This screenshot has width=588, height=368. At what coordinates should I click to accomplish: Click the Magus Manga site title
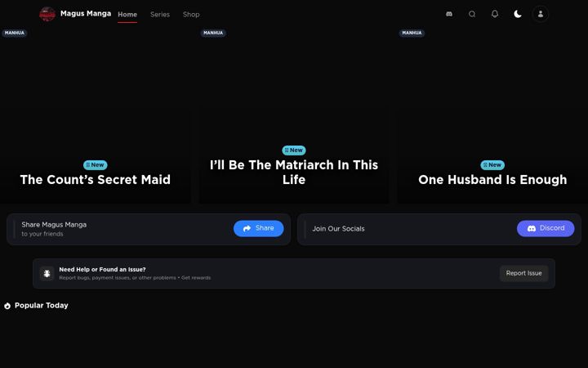[x=86, y=14]
